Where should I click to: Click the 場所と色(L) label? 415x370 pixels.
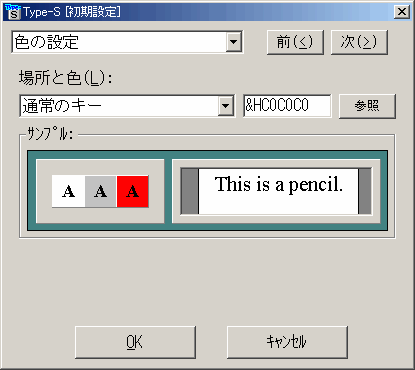66,78
